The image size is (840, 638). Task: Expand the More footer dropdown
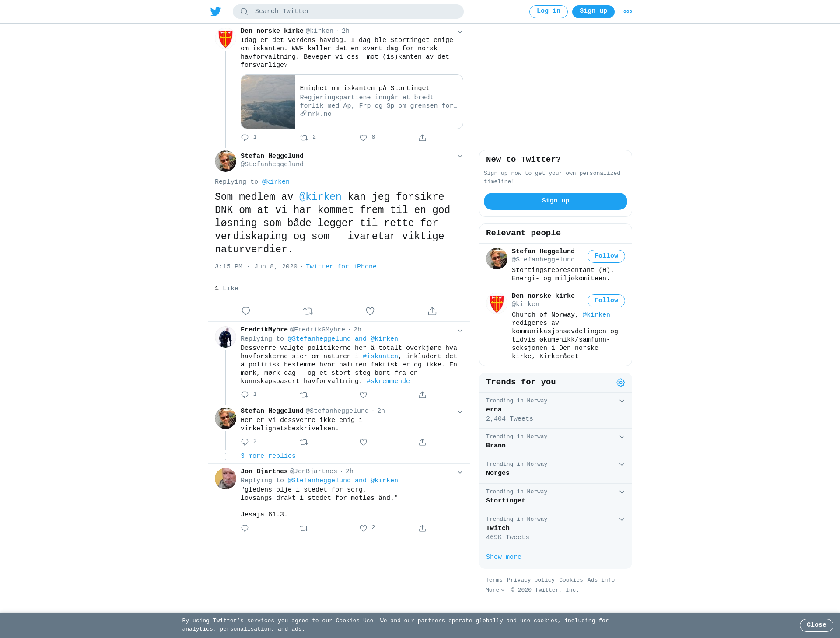tap(495, 590)
